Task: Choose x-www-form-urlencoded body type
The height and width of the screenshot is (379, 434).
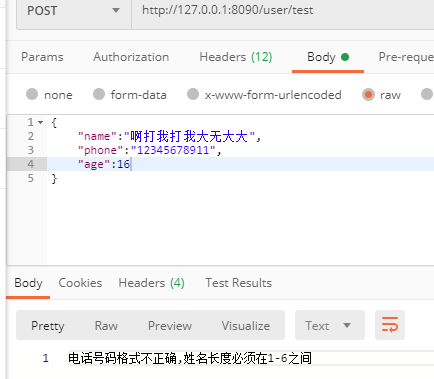Action: 193,94
